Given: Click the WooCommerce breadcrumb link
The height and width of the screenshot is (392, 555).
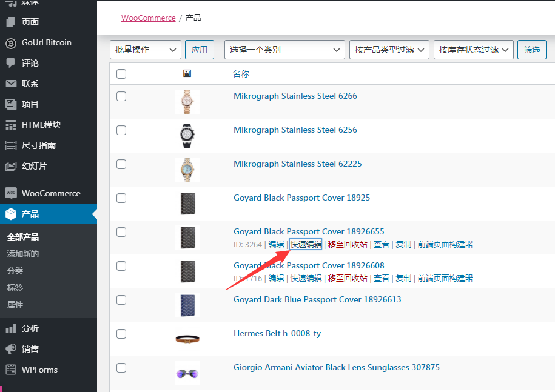Looking at the screenshot, I should point(149,18).
